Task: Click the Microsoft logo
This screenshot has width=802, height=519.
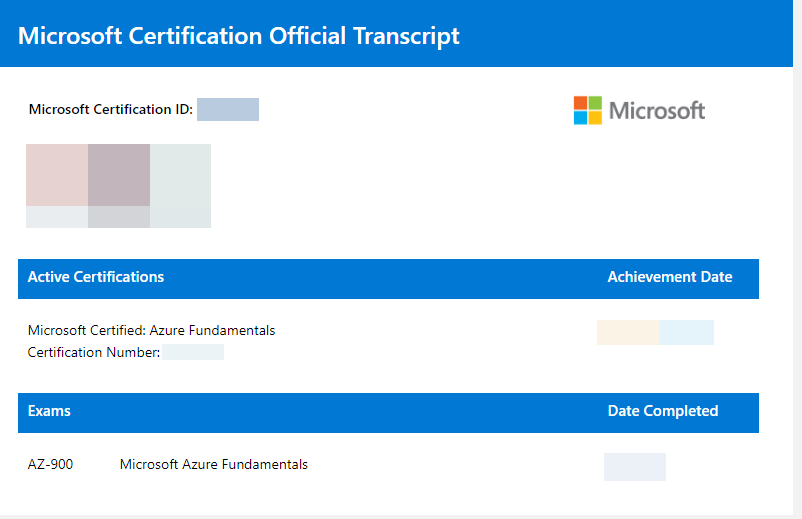Action: (x=639, y=110)
